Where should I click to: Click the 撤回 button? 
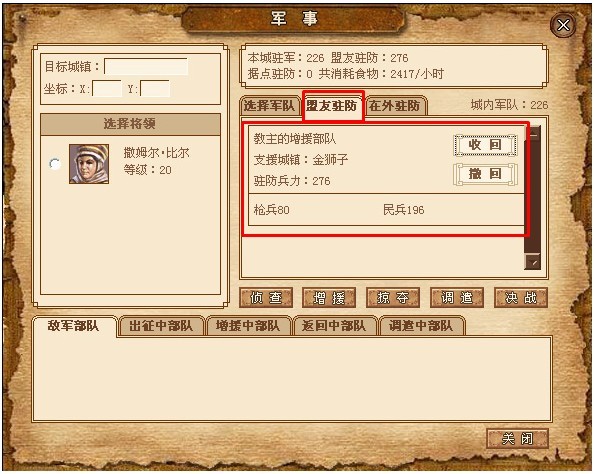click(485, 174)
